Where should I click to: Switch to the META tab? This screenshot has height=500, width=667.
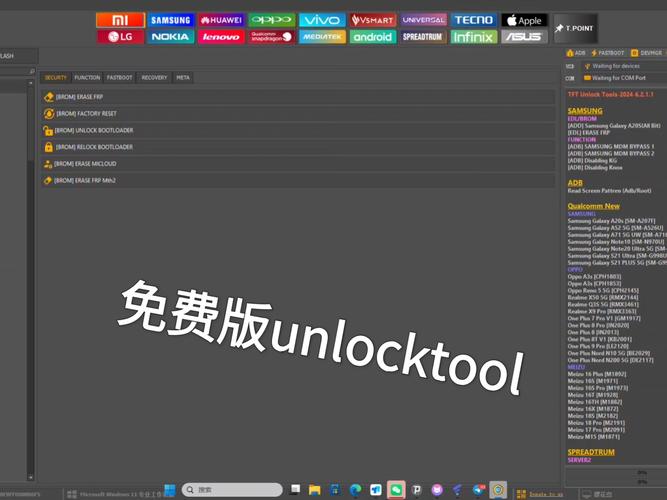click(x=183, y=77)
